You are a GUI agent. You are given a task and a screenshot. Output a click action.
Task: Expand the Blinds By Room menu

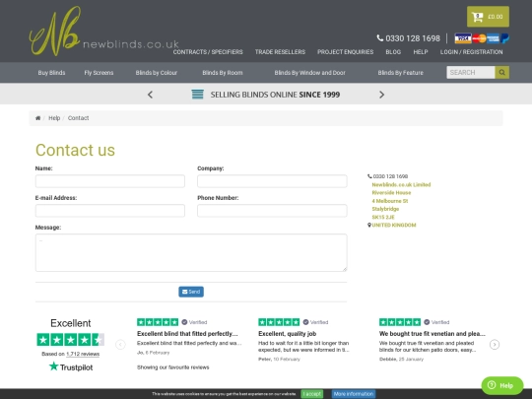click(223, 73)
